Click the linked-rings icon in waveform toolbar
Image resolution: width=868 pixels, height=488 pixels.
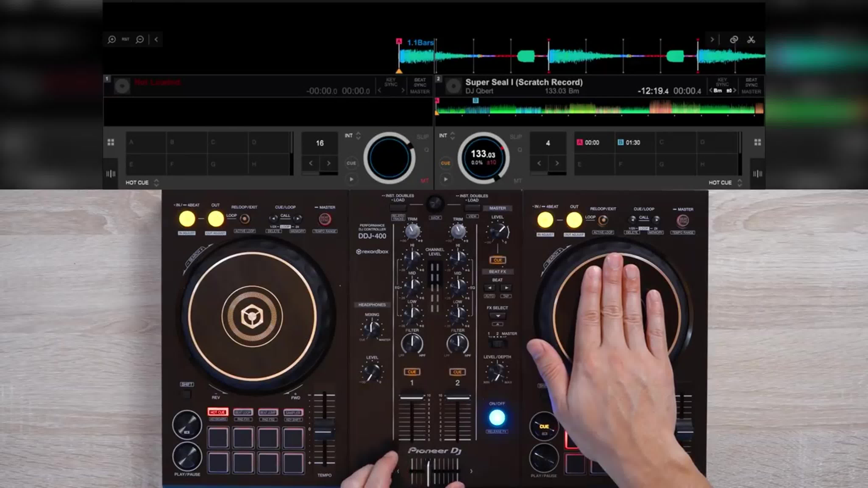(734, 40)
